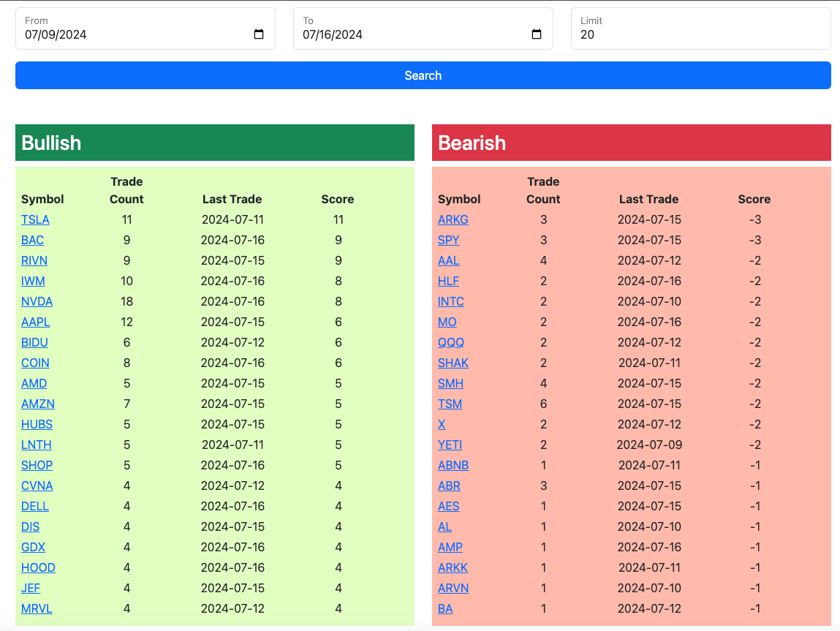Click the red Bearish section heading
This screenshot has height=631, width=840.
(x=632, y=143)
